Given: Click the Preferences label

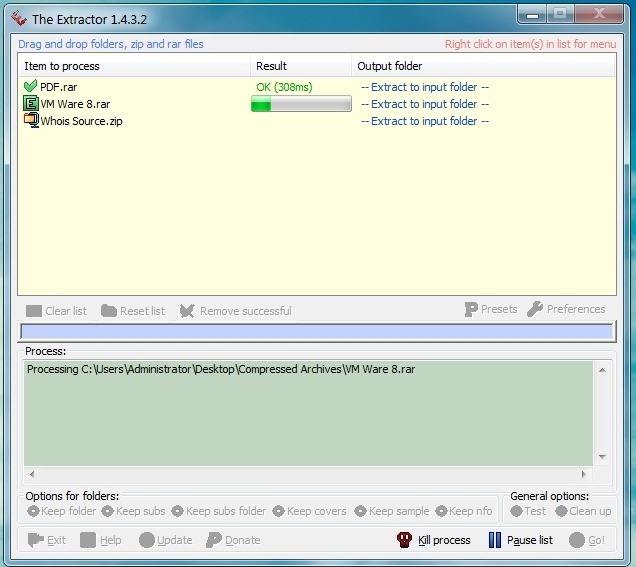Looking at the screenshot, I should (576, 309).
